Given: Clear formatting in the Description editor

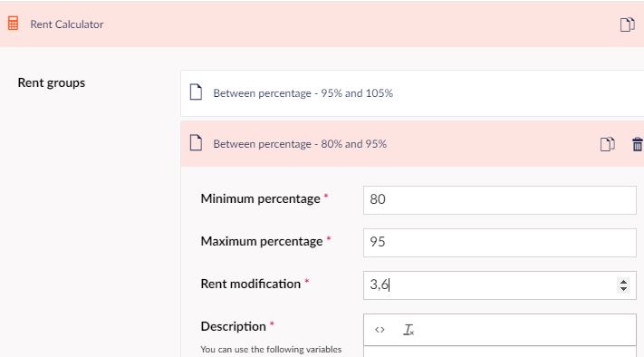Looking at the screenshot, I should tap(409, 330).
